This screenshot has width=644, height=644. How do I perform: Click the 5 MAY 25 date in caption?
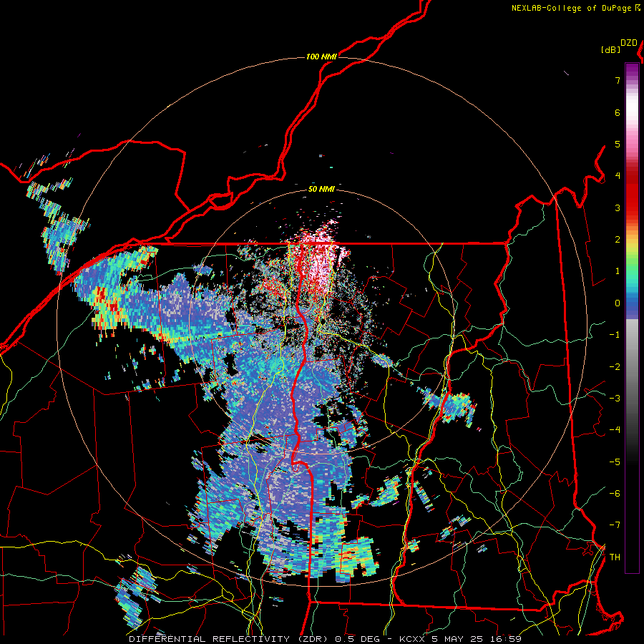457,639
